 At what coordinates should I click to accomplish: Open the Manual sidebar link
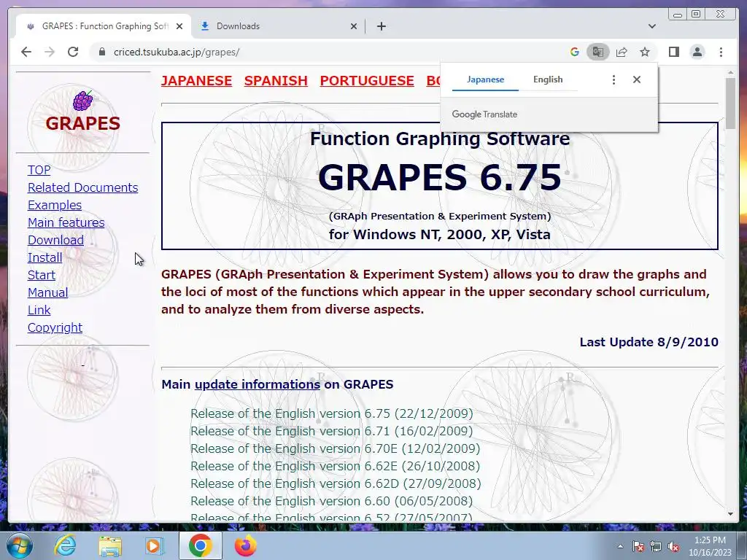click(47, 292)
